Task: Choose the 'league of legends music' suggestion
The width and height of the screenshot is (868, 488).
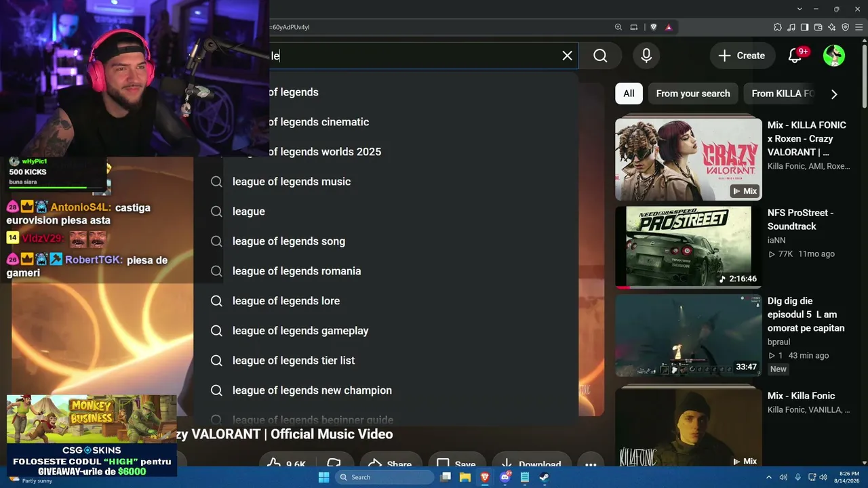Action: tap(386, 182)
